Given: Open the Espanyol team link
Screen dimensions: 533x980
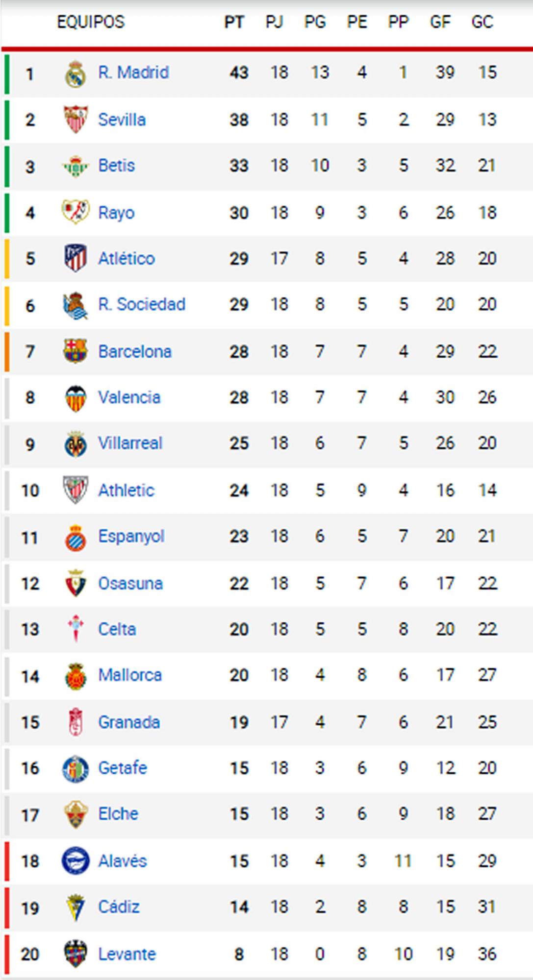Looking at the screenshot, I should tap(131, 536).
